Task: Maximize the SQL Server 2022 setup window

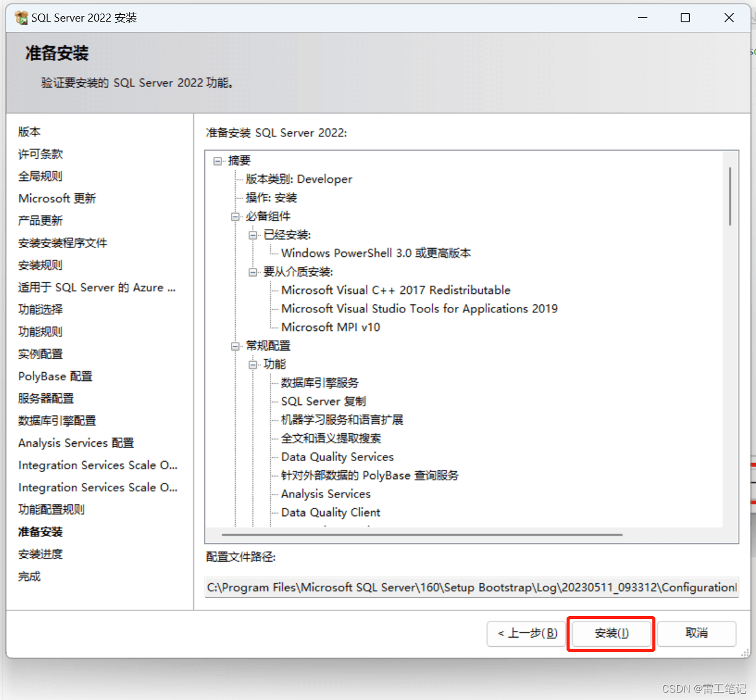Action: (x=685, y=17)
